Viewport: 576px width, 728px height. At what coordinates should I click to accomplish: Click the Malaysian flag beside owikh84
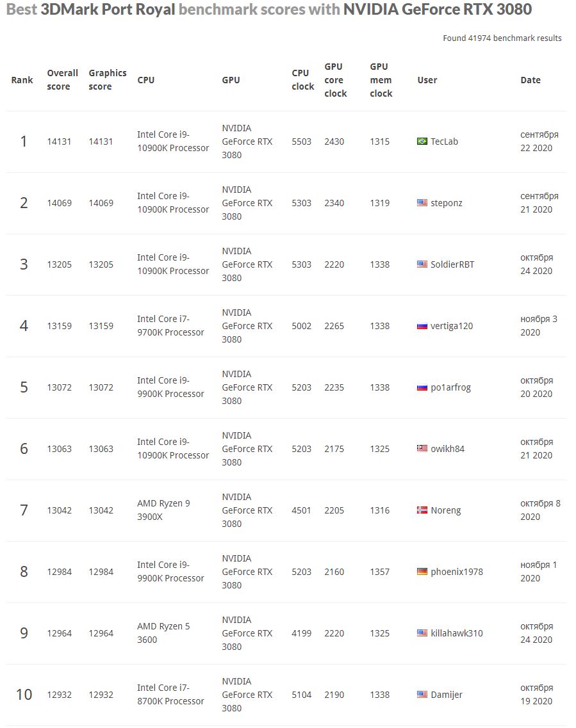click(422, 449)
